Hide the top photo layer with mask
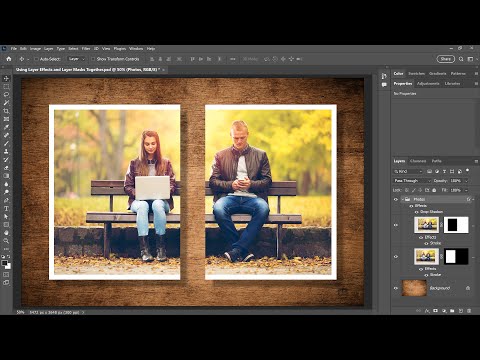 pyautogui.click(x=396, y=225)
